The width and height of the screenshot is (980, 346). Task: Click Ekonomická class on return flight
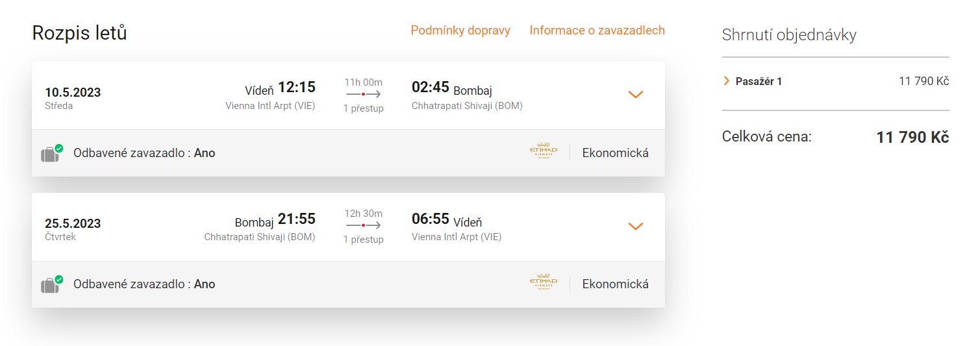[x=615, y=284]
